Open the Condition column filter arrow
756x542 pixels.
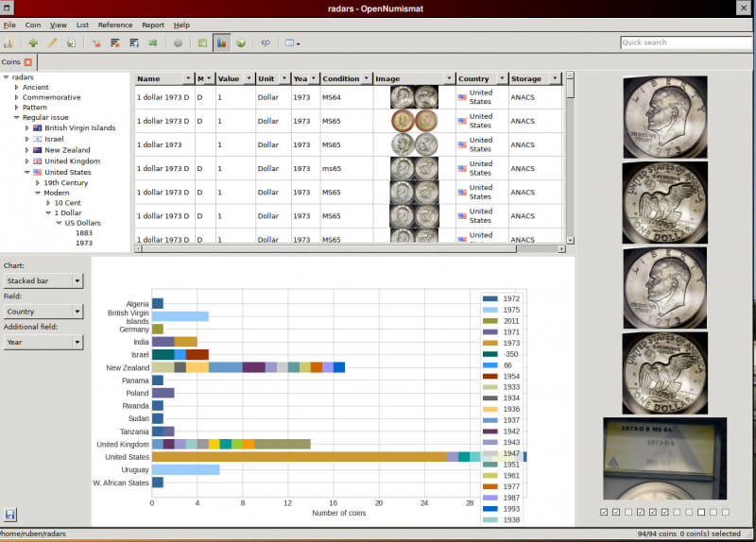click(x=367, y=78)
